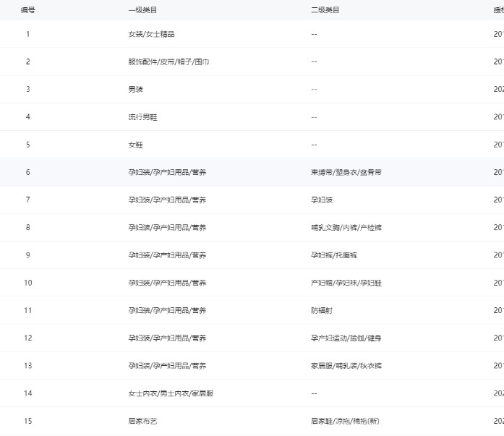Select the 女士内衣/男士内衣/家居服 category cell
The height and width of the screenshot is (436, 504).
[171, 393]
